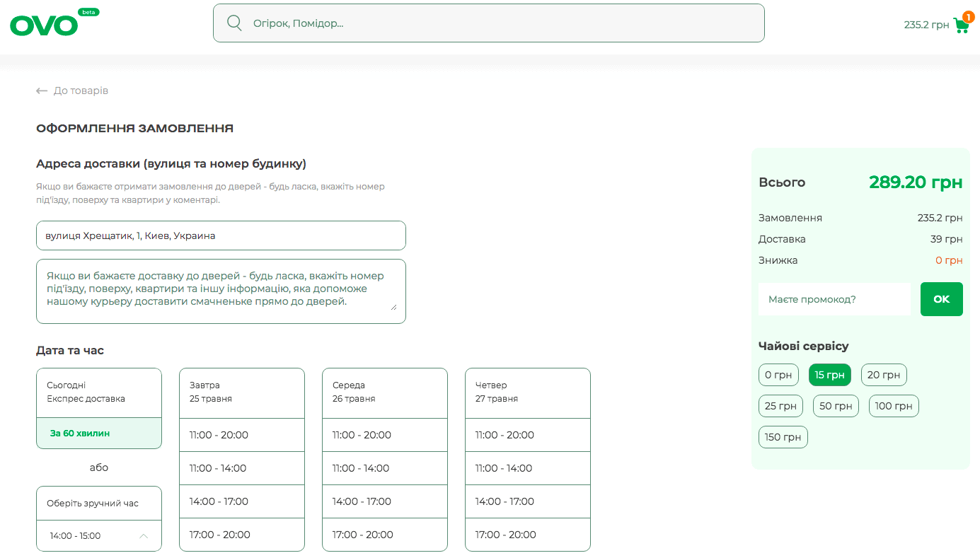980x558 pixels.
Task: Apply promo code with OK button
Action: (941, 299)
